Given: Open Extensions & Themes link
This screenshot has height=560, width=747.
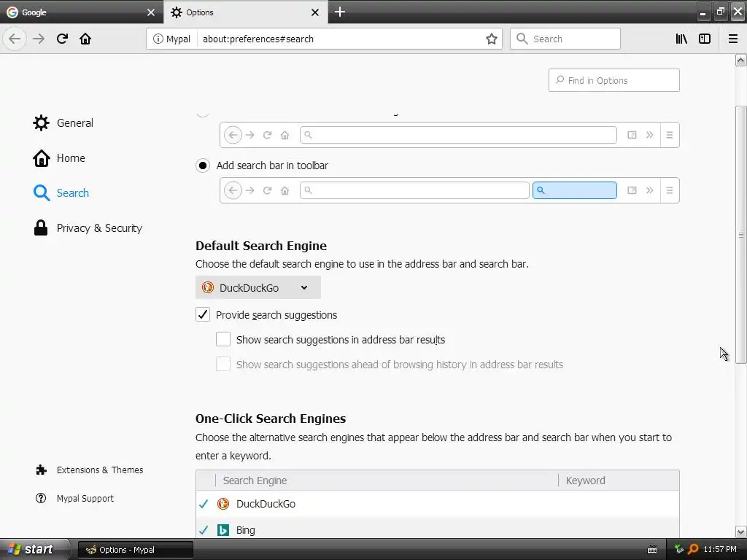Looking at the screenshot, I should click(x=89, y=470).
